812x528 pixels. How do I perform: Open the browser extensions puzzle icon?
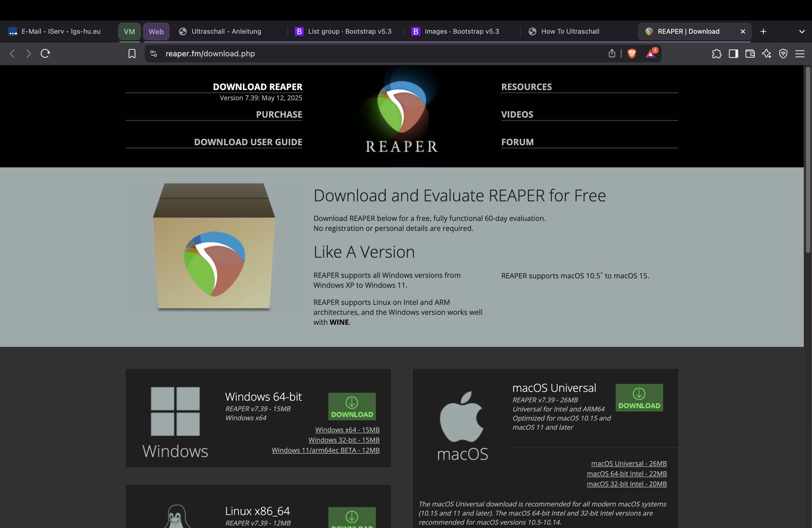(x=716, y=54)
